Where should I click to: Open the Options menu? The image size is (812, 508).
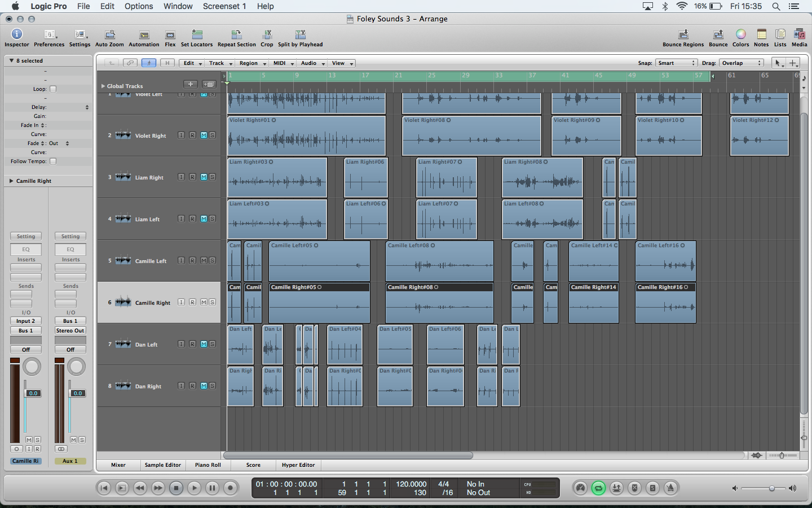[x=139, y=6]
